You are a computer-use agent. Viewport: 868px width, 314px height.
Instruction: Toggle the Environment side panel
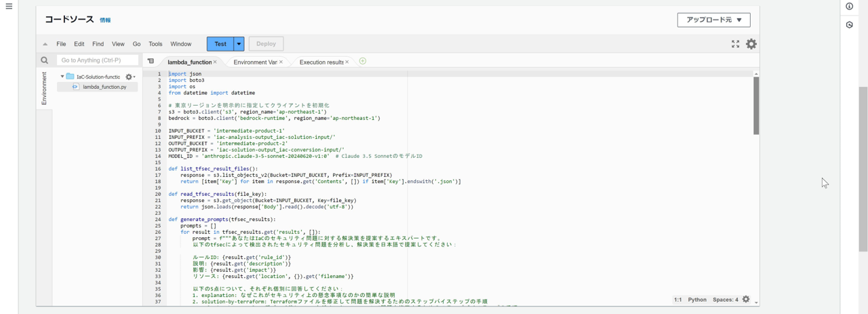click(x=44, y=89)
